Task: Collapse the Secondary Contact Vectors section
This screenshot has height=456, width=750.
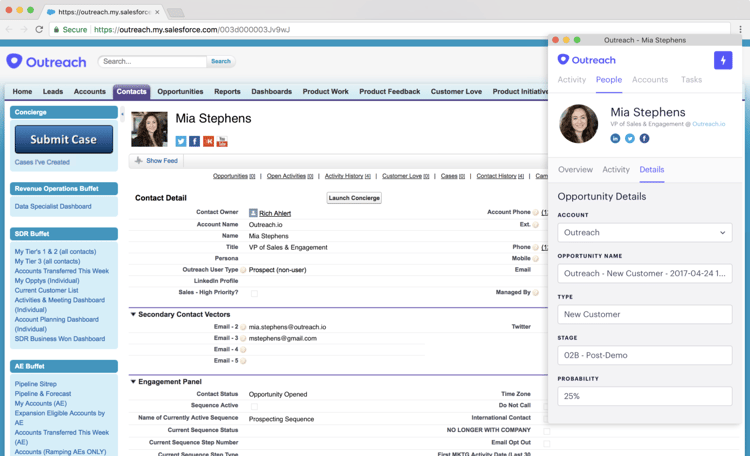Action: [x=133, y=314]
